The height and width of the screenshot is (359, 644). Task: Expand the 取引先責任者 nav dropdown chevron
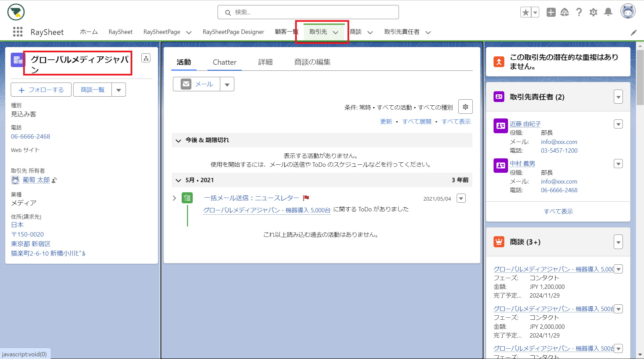tap(428, 33)
